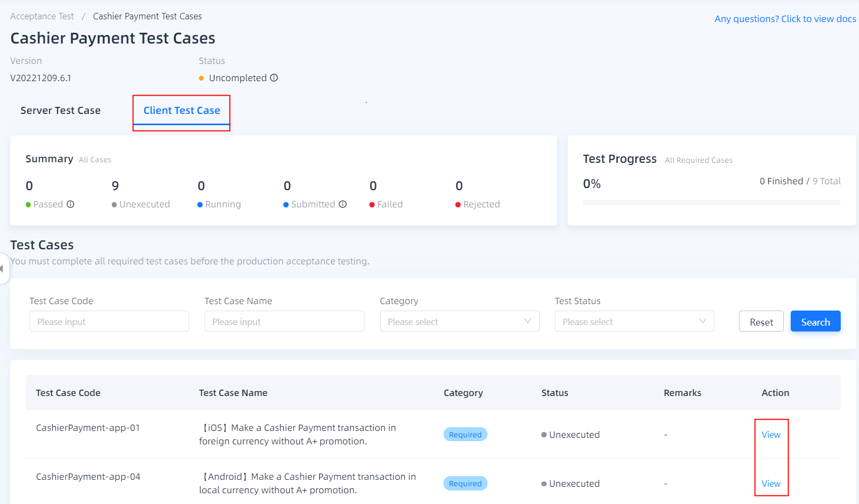Image resolution: width=859 pixels, height=504 pixels.
Task: Open the view docs help link
Action: point(785,19)
